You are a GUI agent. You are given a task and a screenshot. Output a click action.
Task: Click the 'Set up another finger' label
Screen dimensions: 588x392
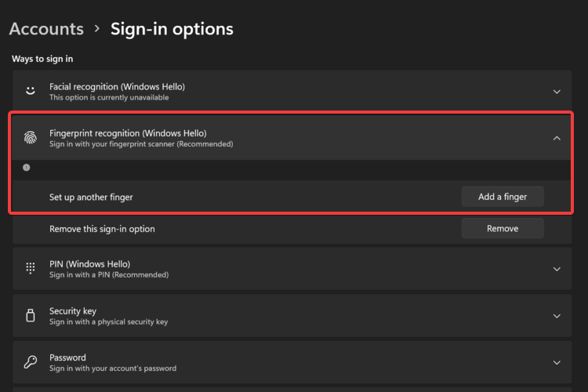[x=91, y=197]
